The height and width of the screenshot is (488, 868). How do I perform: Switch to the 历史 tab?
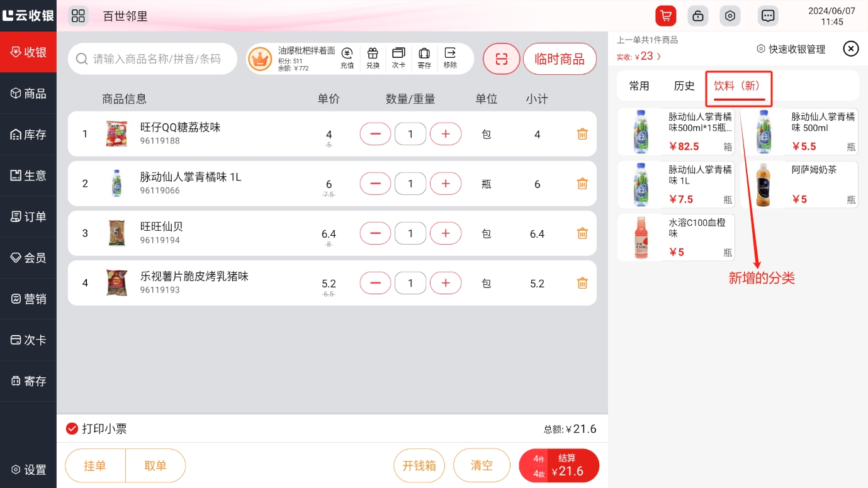pyautogui.click(x=684, y=86)
